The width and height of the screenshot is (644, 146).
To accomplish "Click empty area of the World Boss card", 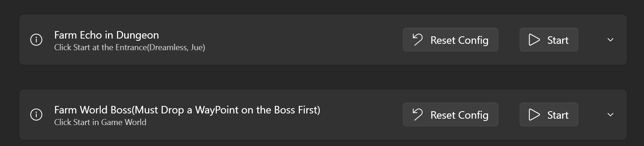I will coord(359,115).
